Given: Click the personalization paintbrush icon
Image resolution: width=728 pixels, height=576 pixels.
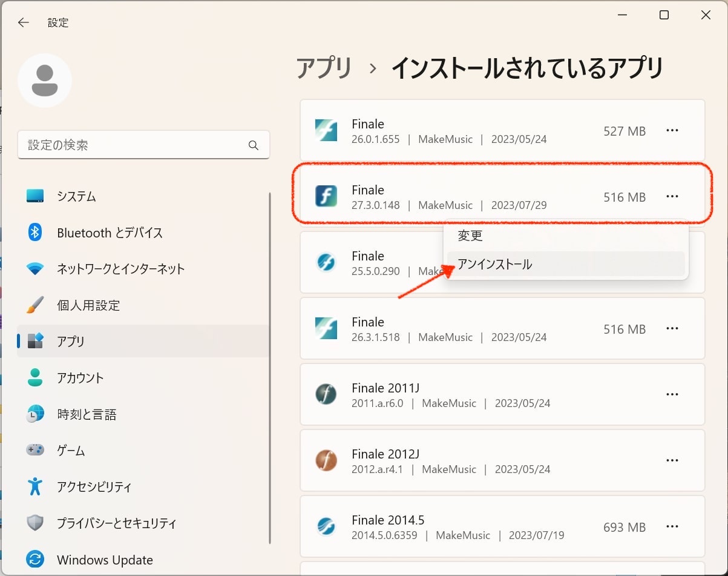Looking at the screenshot, I should (35, 305).
